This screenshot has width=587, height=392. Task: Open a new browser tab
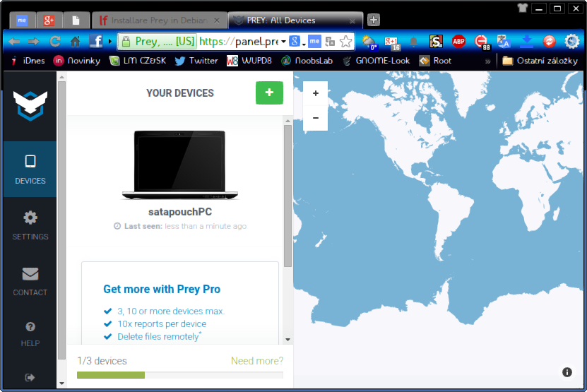[x=373, y=20]
